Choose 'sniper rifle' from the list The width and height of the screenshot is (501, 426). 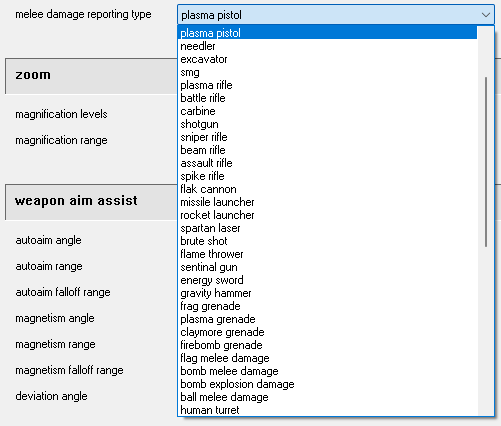click(x=328, y=137)
